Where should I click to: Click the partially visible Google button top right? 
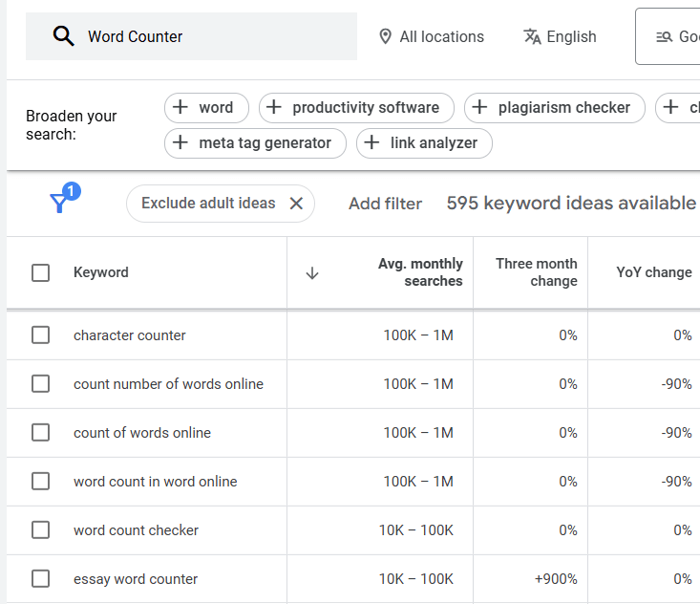click(x=668, y=36)
